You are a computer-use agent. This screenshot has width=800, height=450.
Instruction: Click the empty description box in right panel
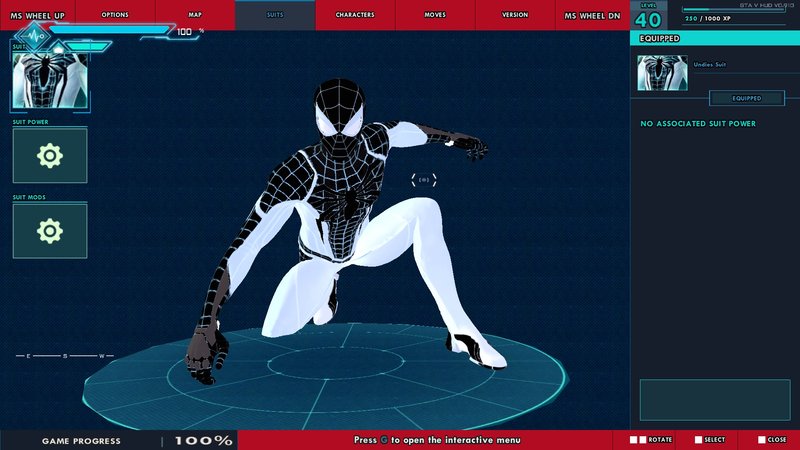[715, 399]
